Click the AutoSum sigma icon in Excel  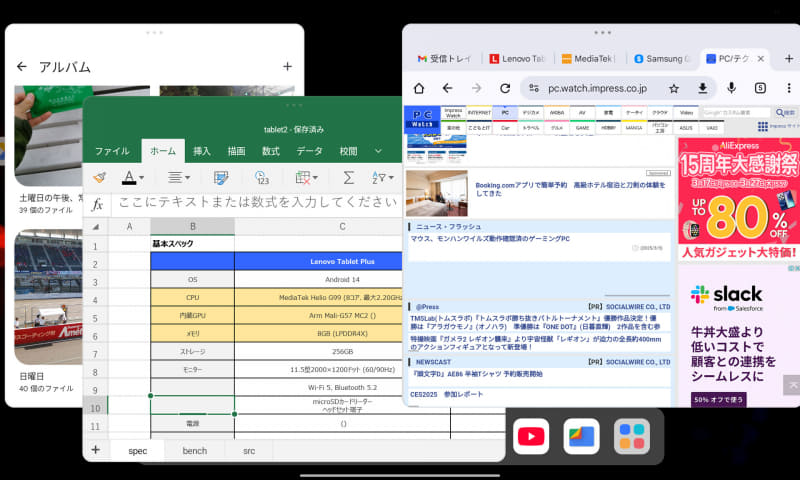pos(348,178)
